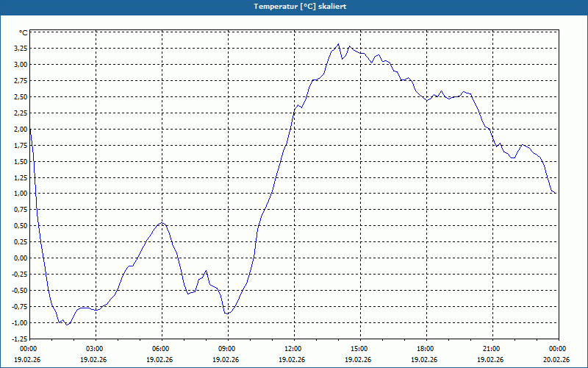Image resolution: width=588 pixels, height=368 pixels.
Task: Select the -0,25 y-axis label
Action: pos(20,274)
